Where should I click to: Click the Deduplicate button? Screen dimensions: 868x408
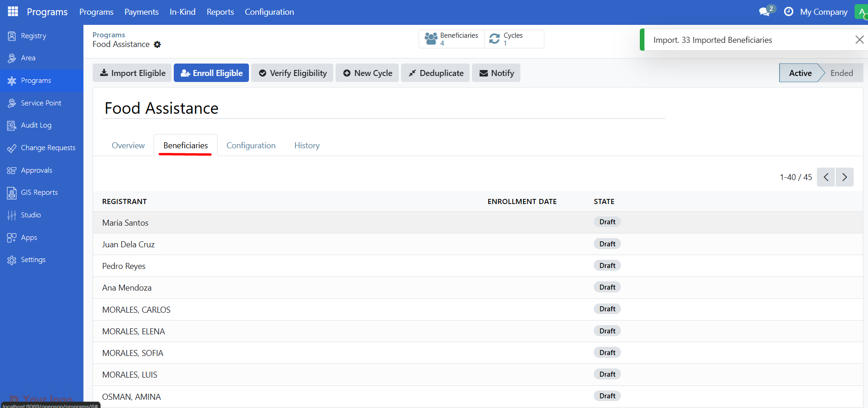[x=435, y=73]
